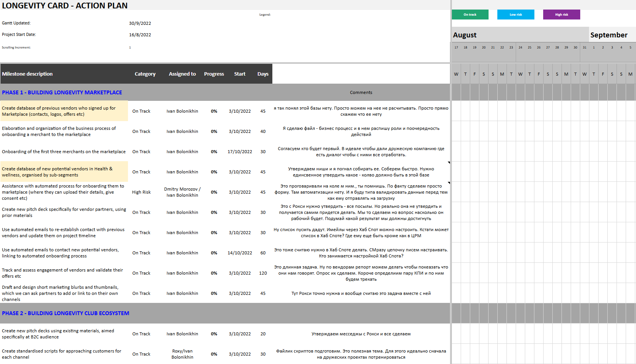Click the 17/10/2022 start date cell
The image size is (636, 364).
pos(240,152)
